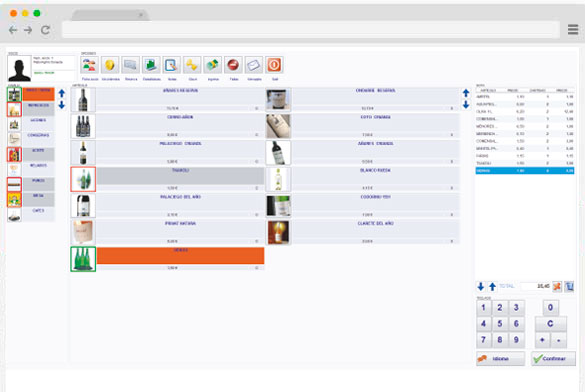Select the PUROS category
585x392 pixels.
pos(38,184)
